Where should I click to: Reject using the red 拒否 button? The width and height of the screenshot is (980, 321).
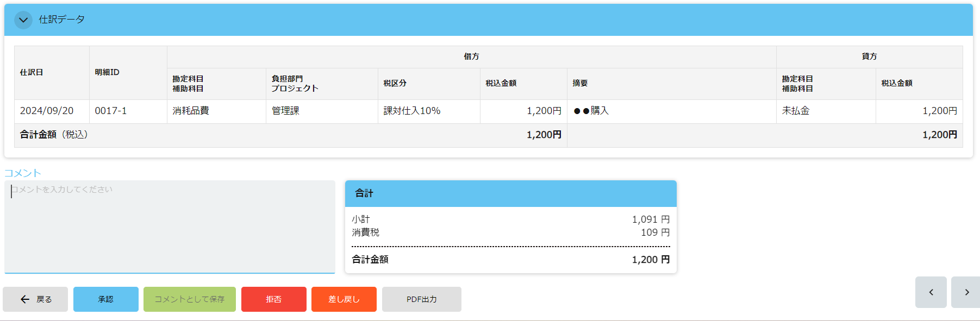[x=273, y=299]
